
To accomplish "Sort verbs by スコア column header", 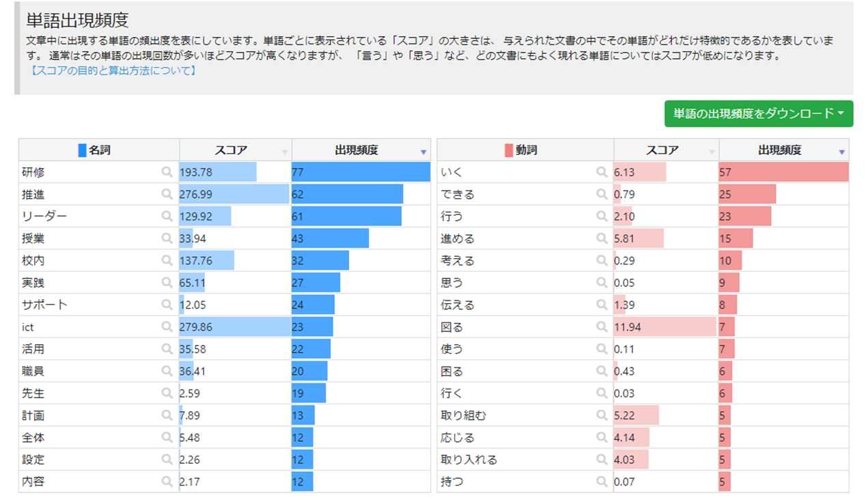I will point(662,150).
